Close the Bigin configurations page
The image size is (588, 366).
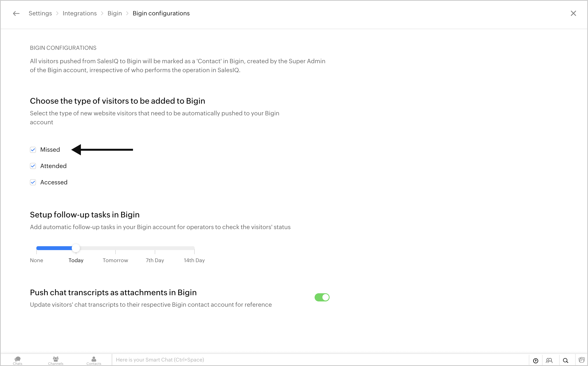pos(573,13)
